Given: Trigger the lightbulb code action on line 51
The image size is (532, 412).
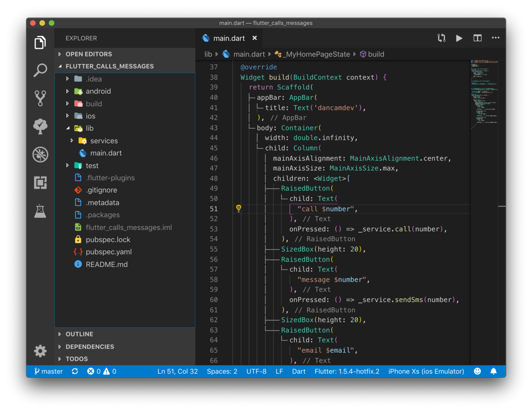Looking at the screenshot, I should point(239,208).
